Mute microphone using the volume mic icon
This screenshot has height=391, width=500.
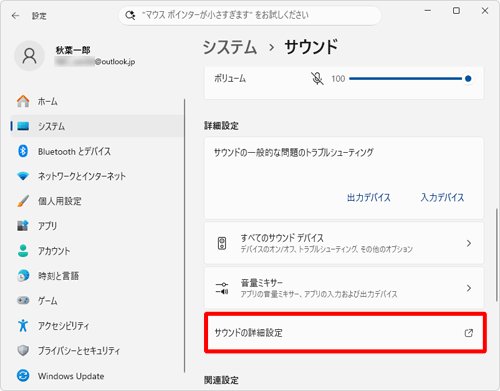tap(317, 79)
